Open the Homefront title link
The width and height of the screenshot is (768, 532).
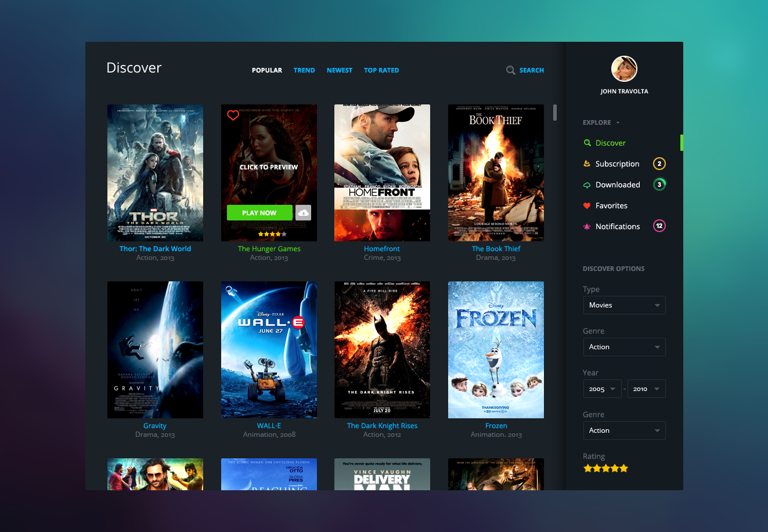point(382,248)
